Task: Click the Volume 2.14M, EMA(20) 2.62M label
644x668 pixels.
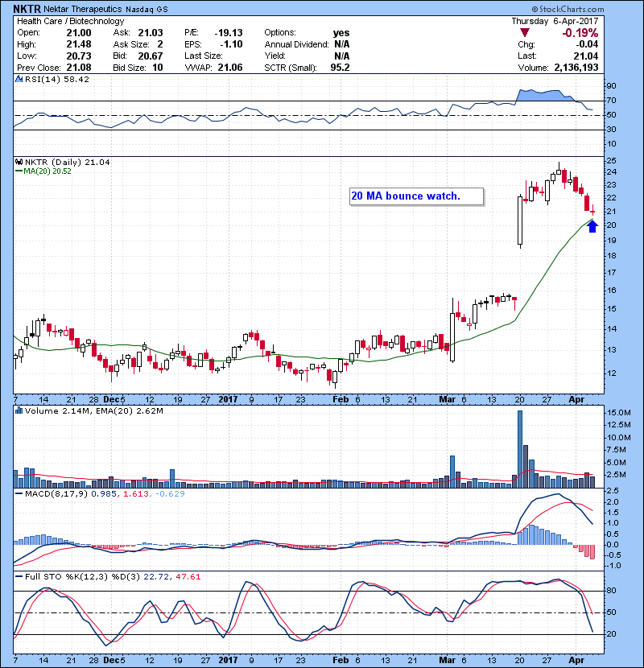Action: pyautogui.click(x=94, y=410)
